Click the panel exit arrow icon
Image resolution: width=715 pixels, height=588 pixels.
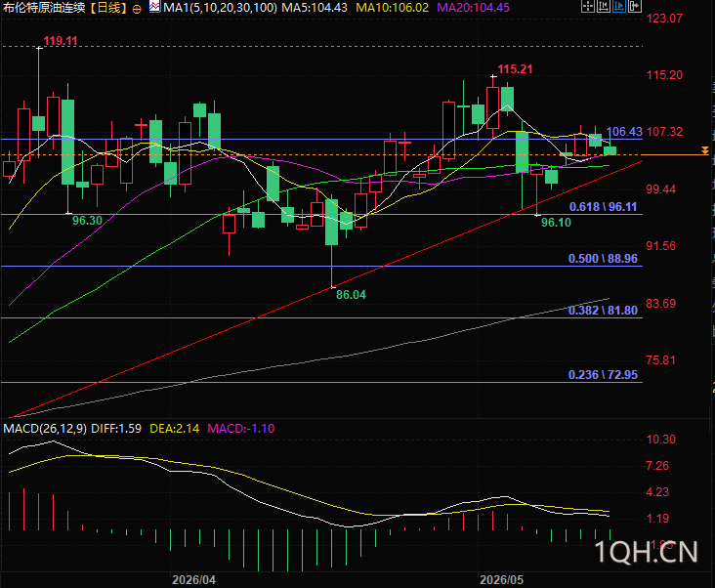pyautogui.click(x=635, y=6)
